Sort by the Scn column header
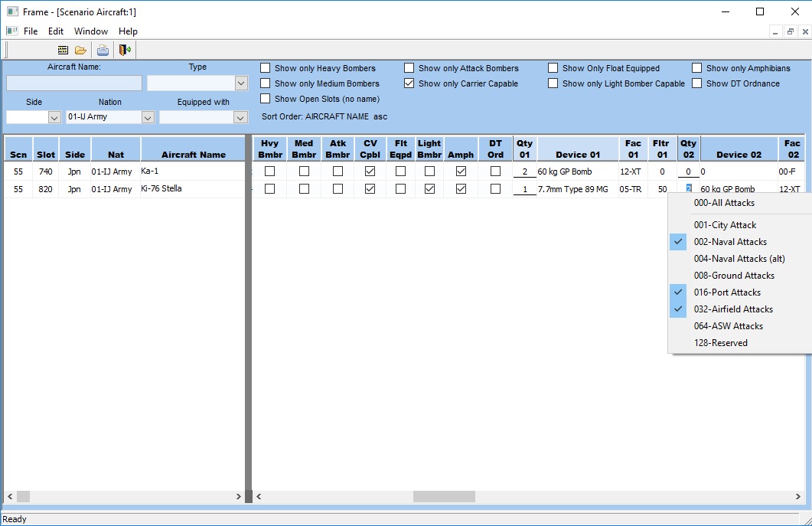Viewport: 812px width, 526px height. 18,149
